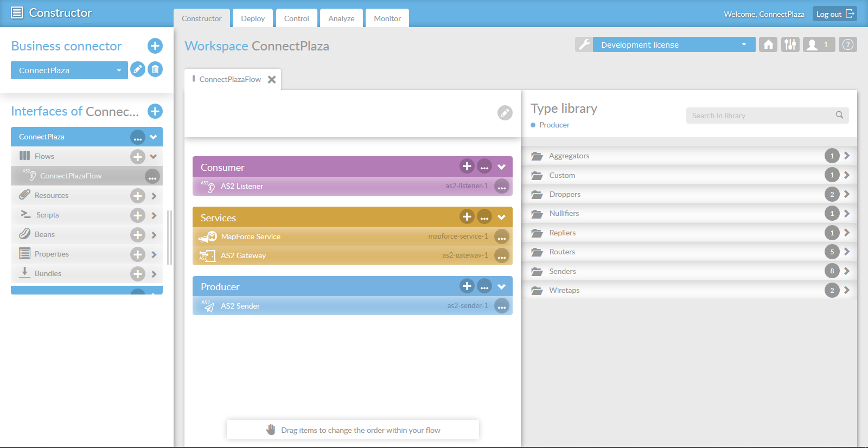Add a new business connector

[155, 46]
